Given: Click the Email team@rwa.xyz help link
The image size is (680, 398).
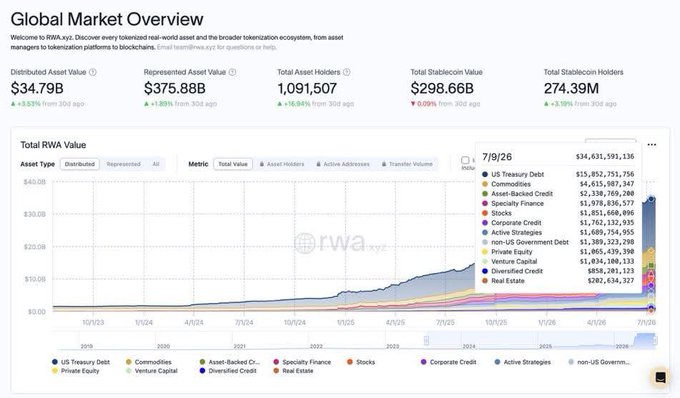Looking at the screenshot, I should point(216,47).
